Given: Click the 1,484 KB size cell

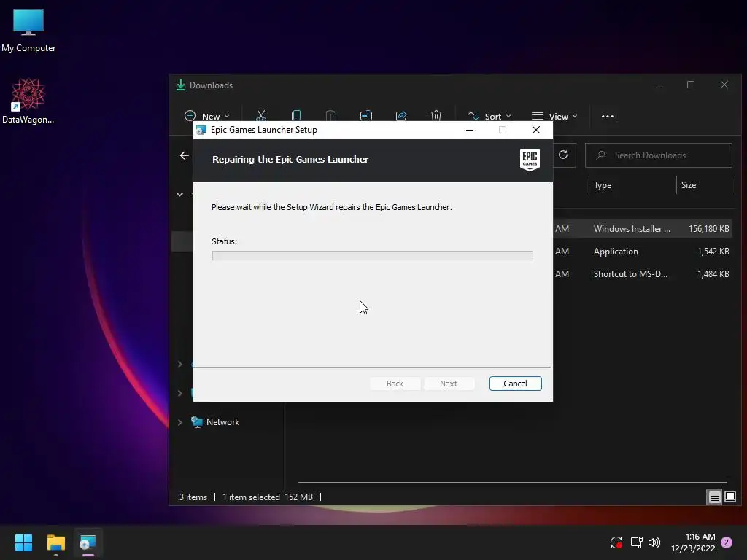Looking at the screenshot, I should [713, 274].
